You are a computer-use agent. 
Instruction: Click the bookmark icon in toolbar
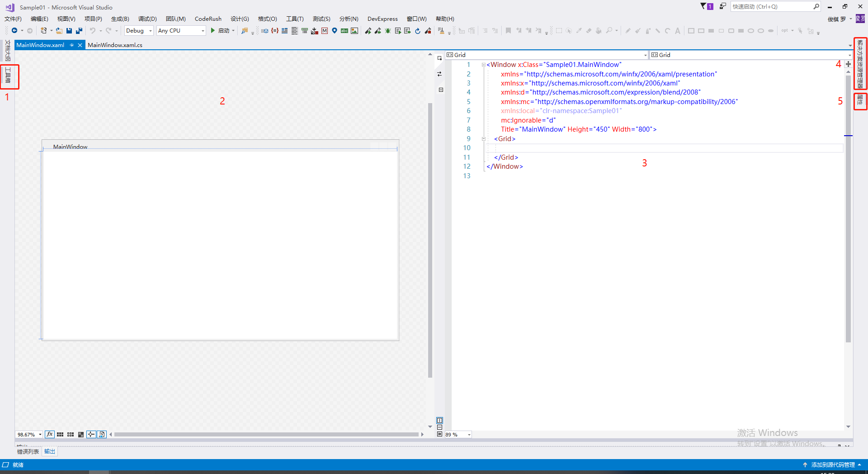pyautogui.click(x=508, y=31)
